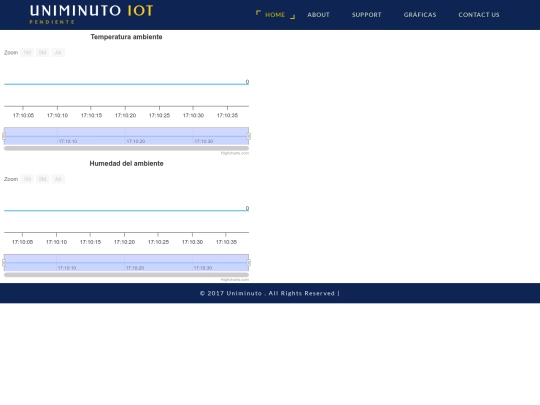Image resolution: width=540 pixels, height=405 pixels.
Task: Select 5M zoom on Humedad del ambiente chart
Action: [x=43, y=179]
